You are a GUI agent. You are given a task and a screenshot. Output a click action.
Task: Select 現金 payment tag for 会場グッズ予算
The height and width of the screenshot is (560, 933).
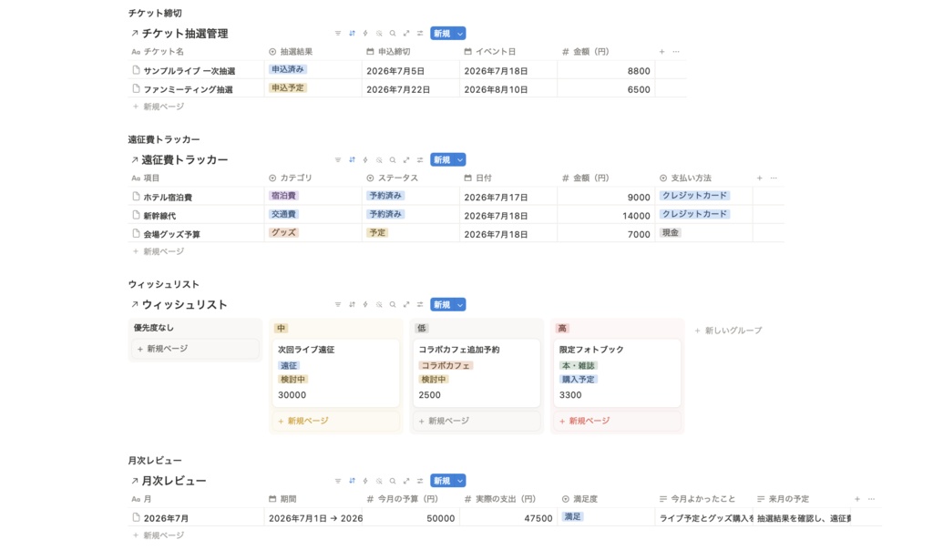tap(671, 233)
